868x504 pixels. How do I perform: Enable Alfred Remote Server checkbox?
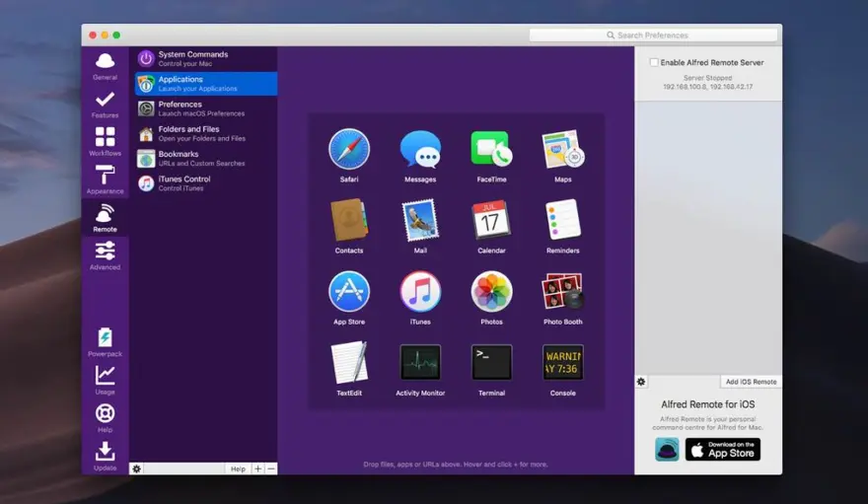click(x=654, y=62)
